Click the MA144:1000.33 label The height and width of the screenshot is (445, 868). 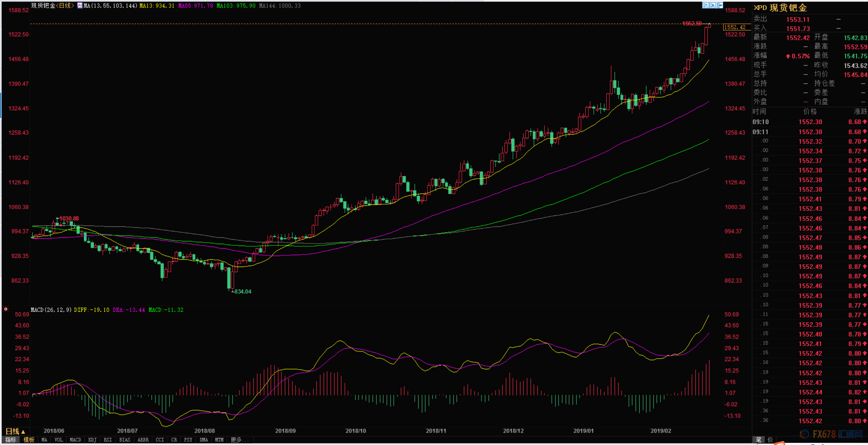(x=280, y=6)
